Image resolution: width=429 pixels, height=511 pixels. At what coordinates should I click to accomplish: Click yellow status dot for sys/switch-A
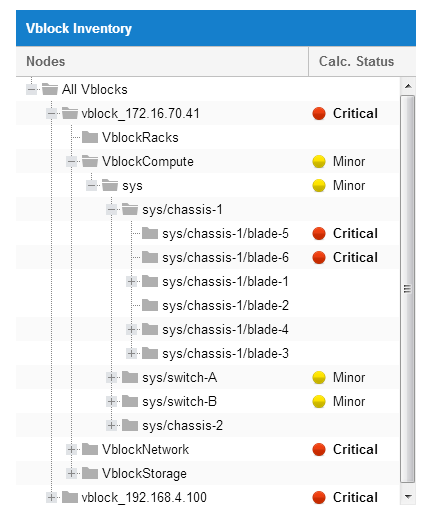[319, 377]
